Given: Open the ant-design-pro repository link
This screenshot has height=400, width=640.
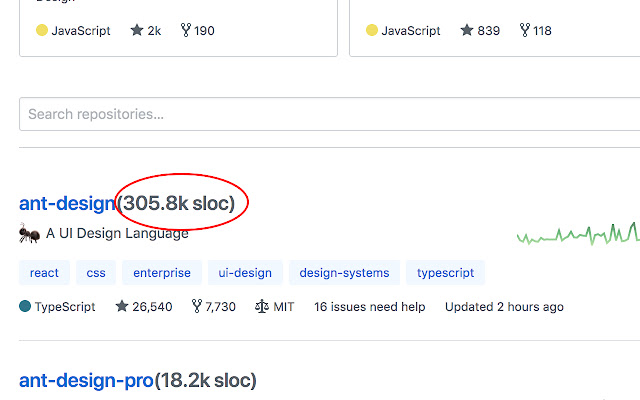Looking at the screenshot, I should click(86, 380).
